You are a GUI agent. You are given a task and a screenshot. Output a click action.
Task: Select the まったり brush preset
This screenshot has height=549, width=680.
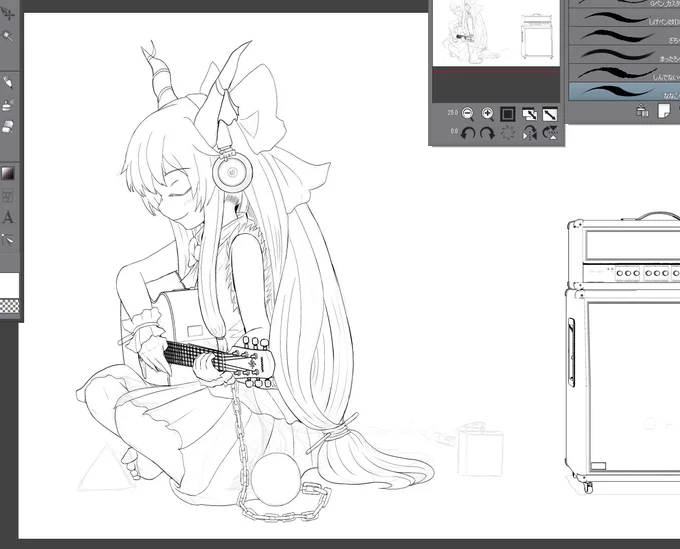point(624,55)
